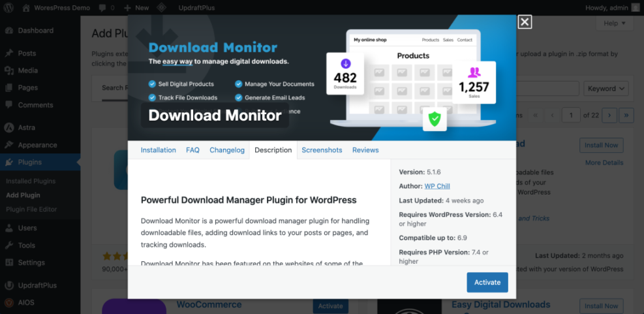Click the Users sidebar icon
Screen dimensions: 644x314
(9, 228)
